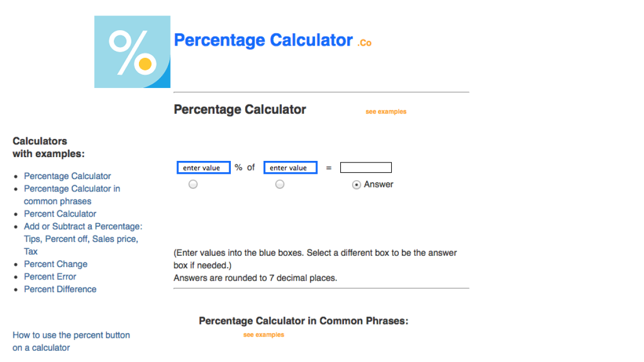
Task: Click the empty answer result box
Action: (x=365, y=167)
